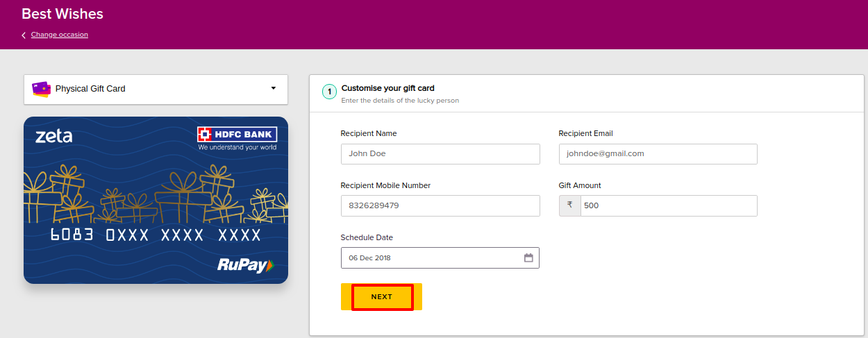Click the calendar icon in Schedule Date
This screenshot has width=868, height=338.
pyautogui.click(x=528, y=258)
